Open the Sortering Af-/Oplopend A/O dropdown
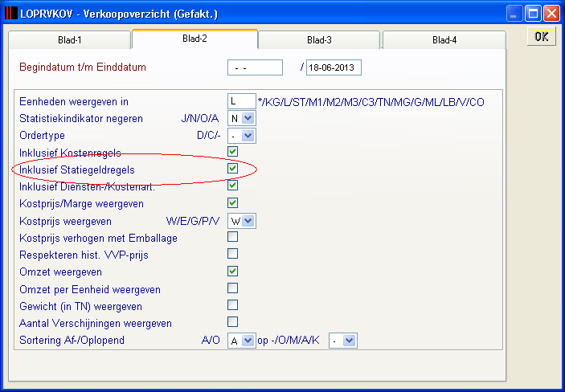Image resolution: width=565 pixels, height=392 pixels. (242, 341)
